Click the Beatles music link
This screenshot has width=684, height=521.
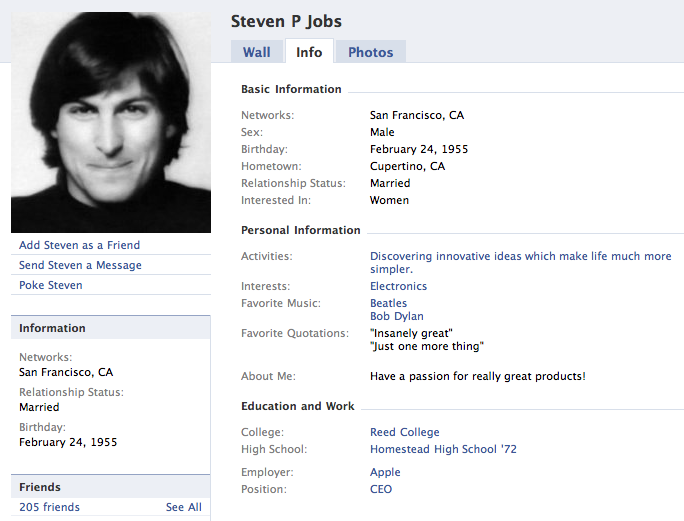388,303
